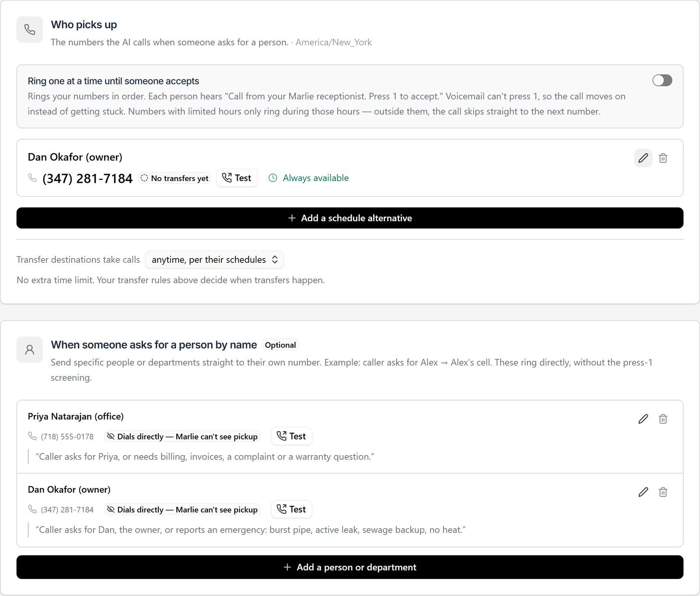Click the person icon beside asks by name
This screenshot has height=596, width=700.
point(30,350)
